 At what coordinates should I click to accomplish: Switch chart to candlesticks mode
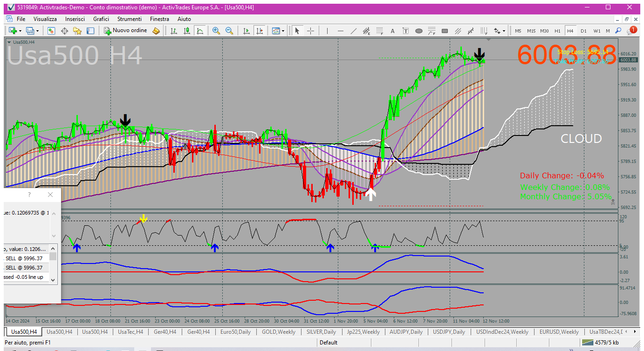187,31
